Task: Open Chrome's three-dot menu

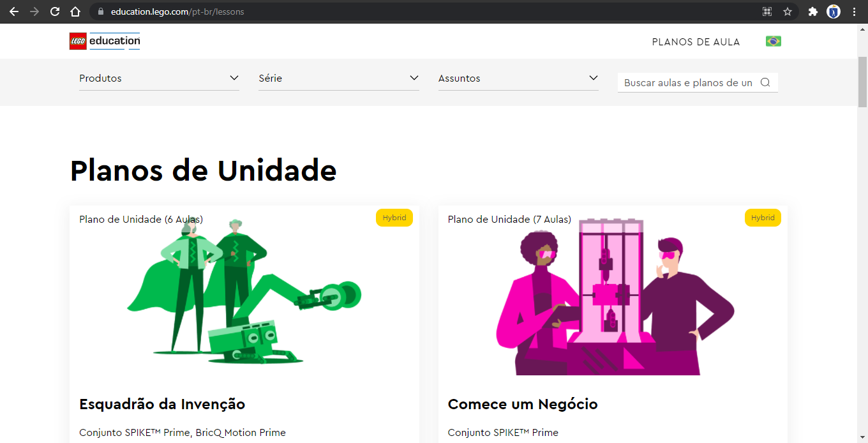Action: click(x=854, y=11)
